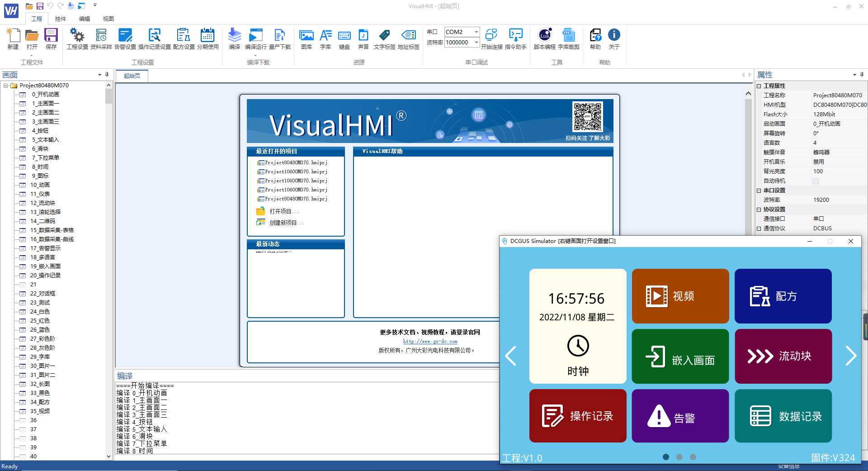Viewport: 868px width, 471px height.
Task: Collapse the 协议设置 property group
Action: tap(759, 209)
